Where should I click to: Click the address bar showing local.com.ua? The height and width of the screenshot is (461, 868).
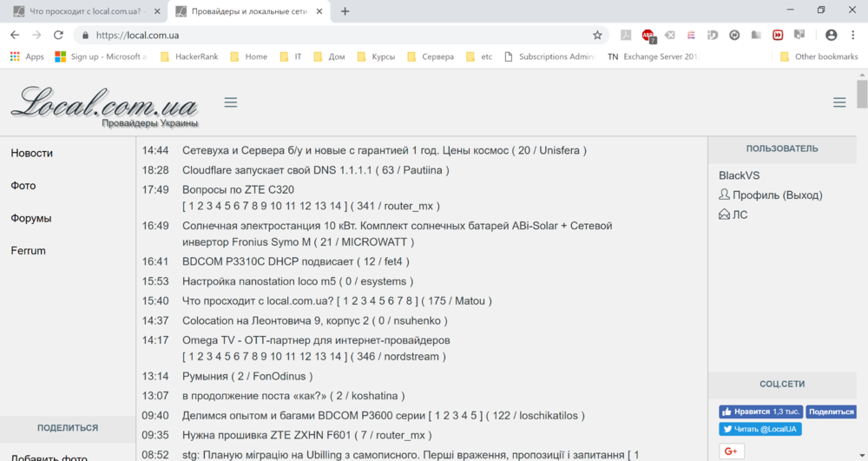[x=339, y=36]
